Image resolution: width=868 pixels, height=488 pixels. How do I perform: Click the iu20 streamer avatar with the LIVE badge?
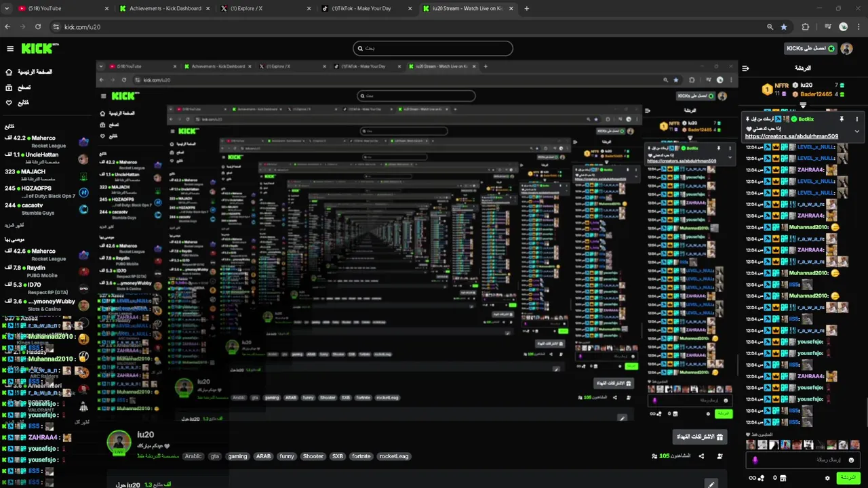(x=119, y=442)
